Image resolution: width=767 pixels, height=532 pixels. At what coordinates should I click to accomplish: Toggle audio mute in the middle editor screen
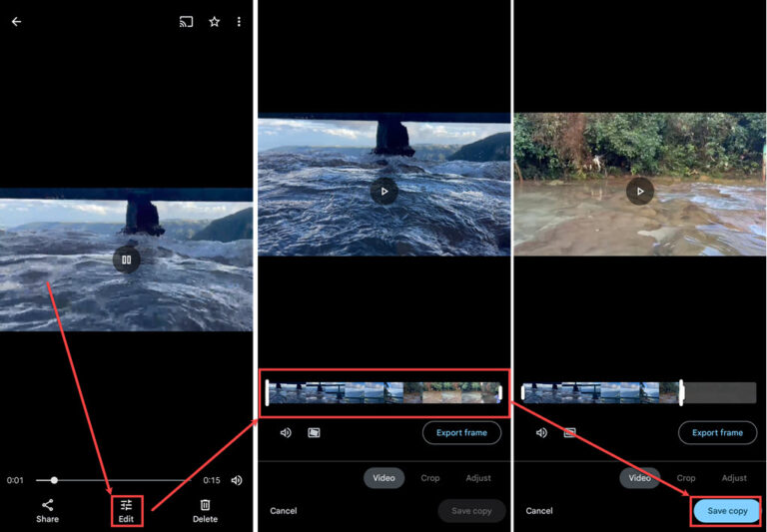pyautogui.click(x=286, y=433)
